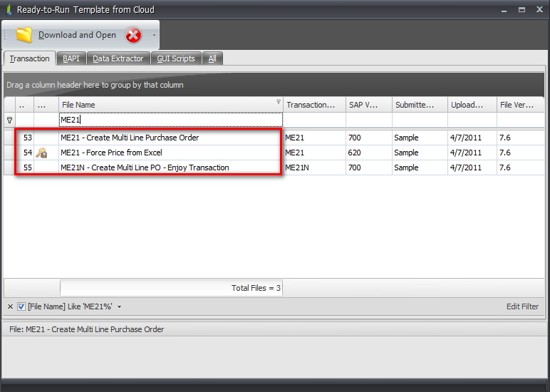Select ME21 - Force Price from Excel row
Viewport: 550px width, 392px height.
(x=111, y=153)
